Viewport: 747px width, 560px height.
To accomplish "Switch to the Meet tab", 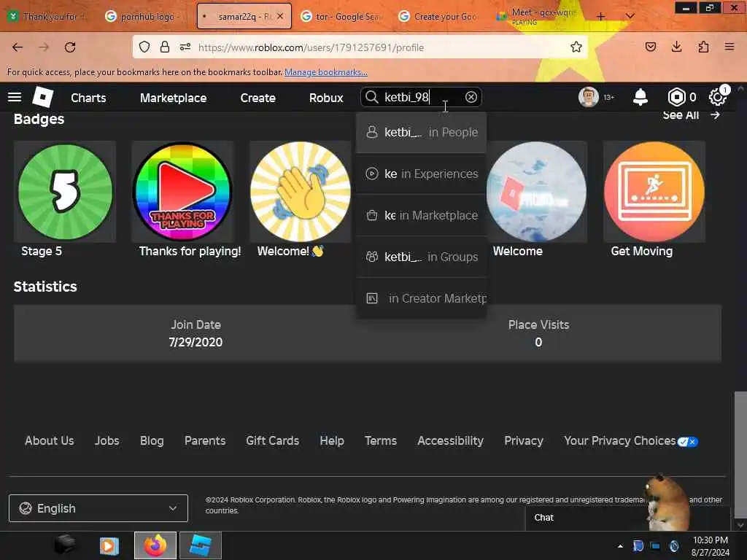I will [536, 16].
